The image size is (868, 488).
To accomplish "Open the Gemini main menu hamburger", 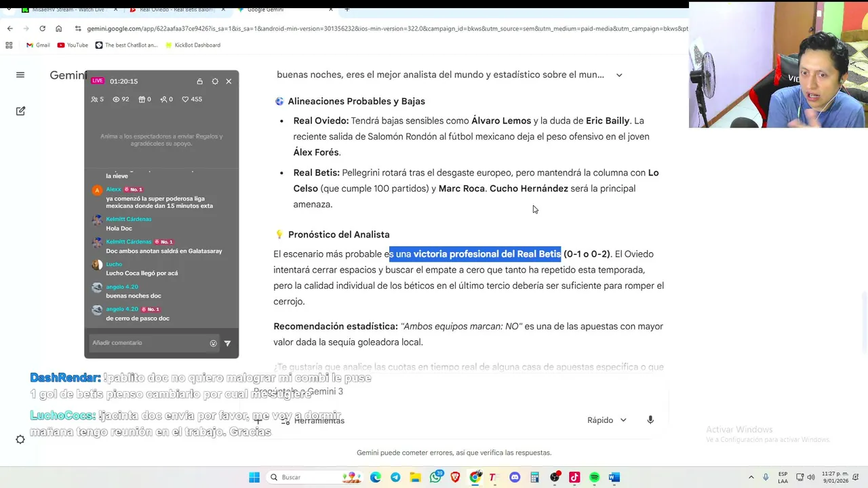I will 20,75.
